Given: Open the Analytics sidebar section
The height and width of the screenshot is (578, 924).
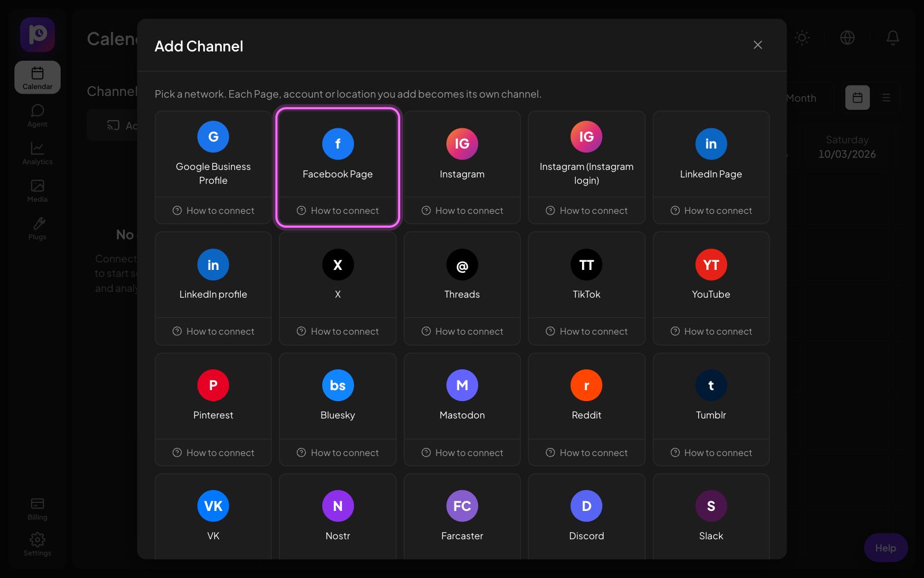Looking at the screenshot, I should (x=38, y=153).
